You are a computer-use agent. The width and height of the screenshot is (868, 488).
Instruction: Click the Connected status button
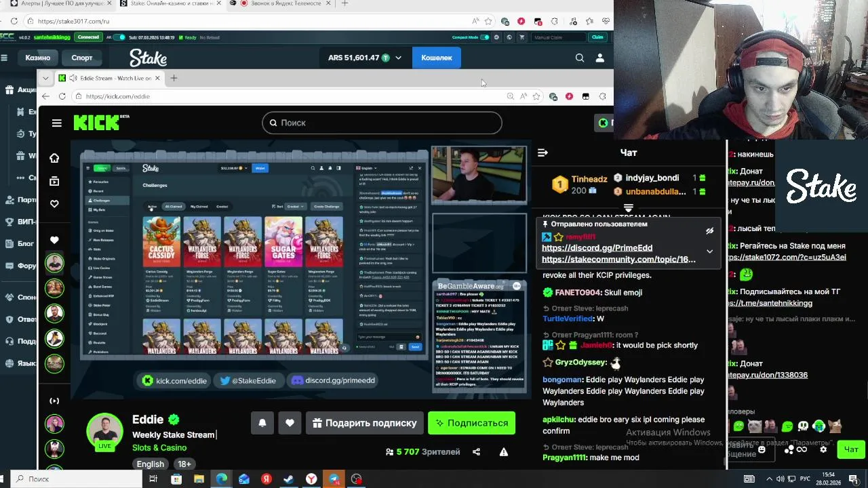[88, 37]
